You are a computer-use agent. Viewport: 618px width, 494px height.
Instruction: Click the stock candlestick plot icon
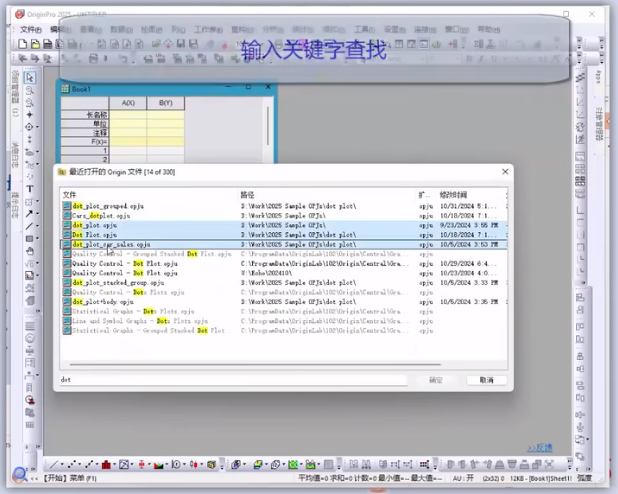[x=194, y=465]
